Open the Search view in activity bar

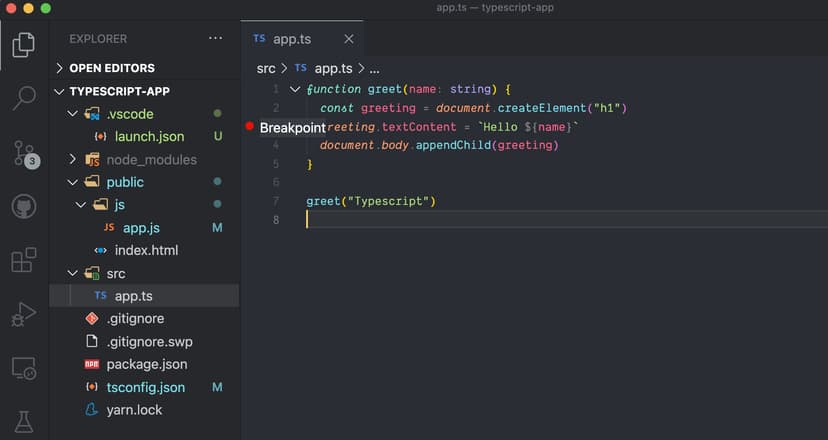pyautogui.click(x=24, y=98)
